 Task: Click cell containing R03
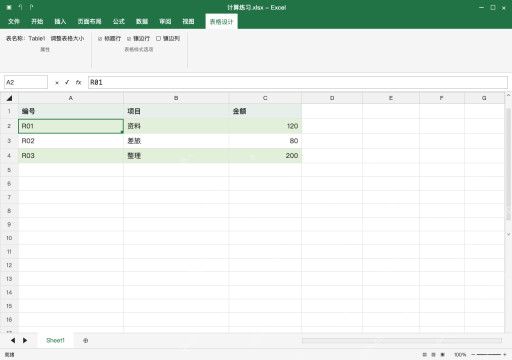[71, 156]
